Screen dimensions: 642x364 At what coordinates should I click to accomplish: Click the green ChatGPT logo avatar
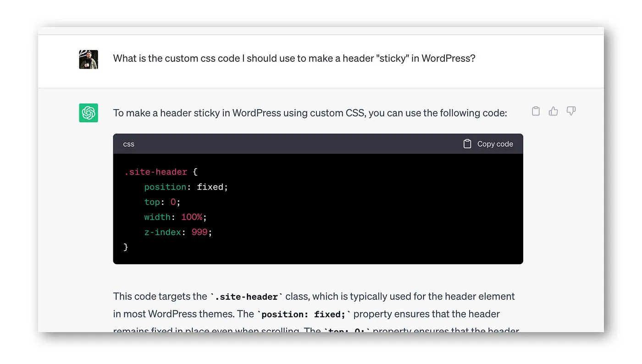tap(89, 113)
